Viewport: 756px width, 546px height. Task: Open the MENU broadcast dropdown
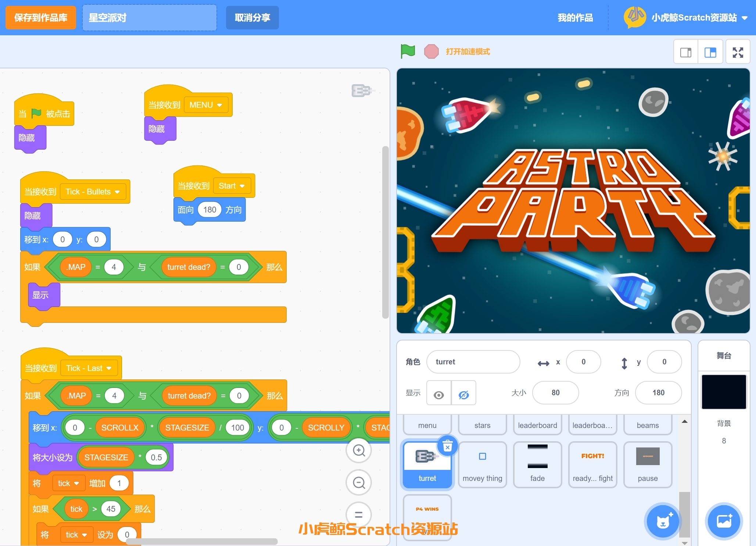point(206,105)
